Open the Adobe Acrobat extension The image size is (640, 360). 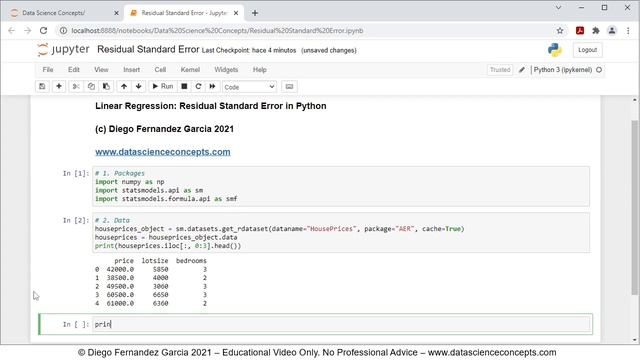tap(580, 31)
